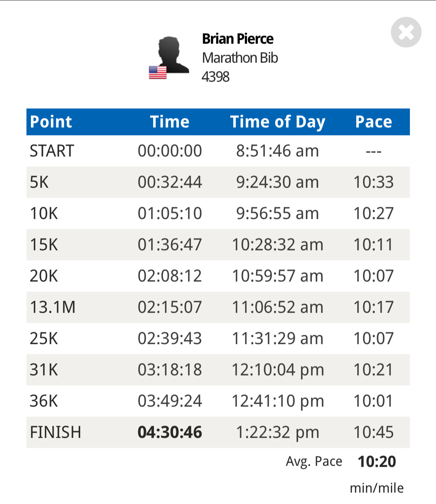Image resolution: width=436 pixels, height=504 pixels.
Task: Select the 13.1M half marathon row
Action: [218, 307]
